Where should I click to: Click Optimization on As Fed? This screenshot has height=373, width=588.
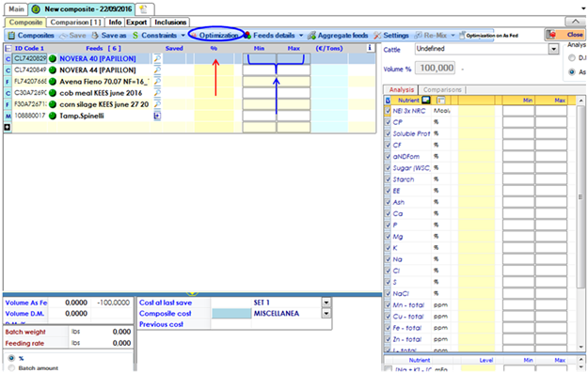click(488, 36)
